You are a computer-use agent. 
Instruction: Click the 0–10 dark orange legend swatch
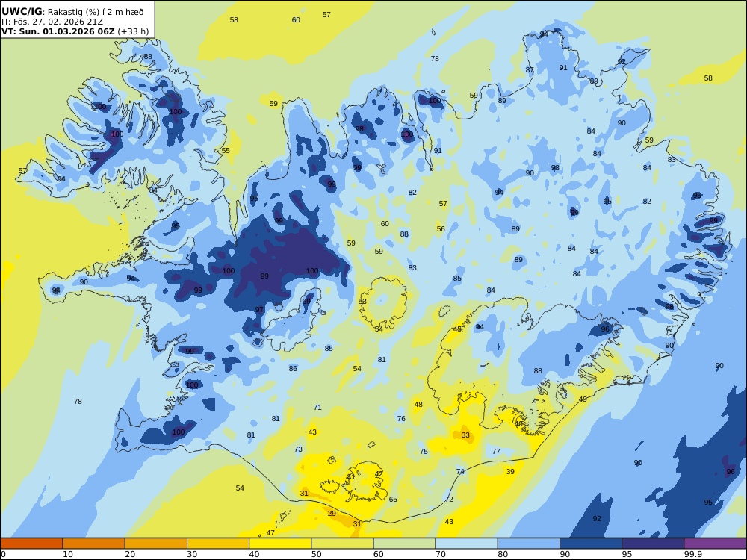pyautogui.click(x=31, y=544)
